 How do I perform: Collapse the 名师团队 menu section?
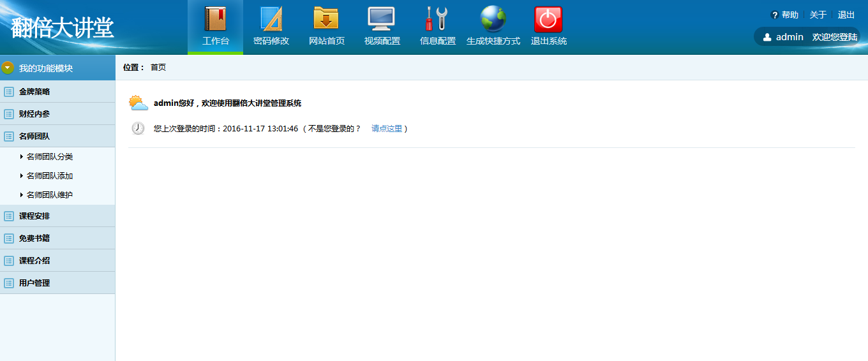click(57, 136)
